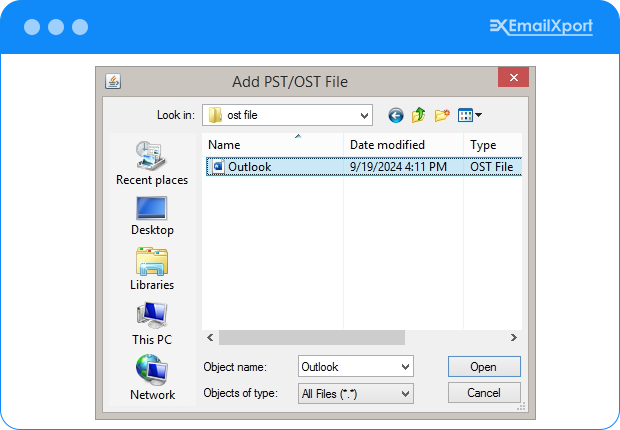This screenshot has width=620, height=430.
Task: Click the Outlook OST file icon
Action: pos(217,167)
